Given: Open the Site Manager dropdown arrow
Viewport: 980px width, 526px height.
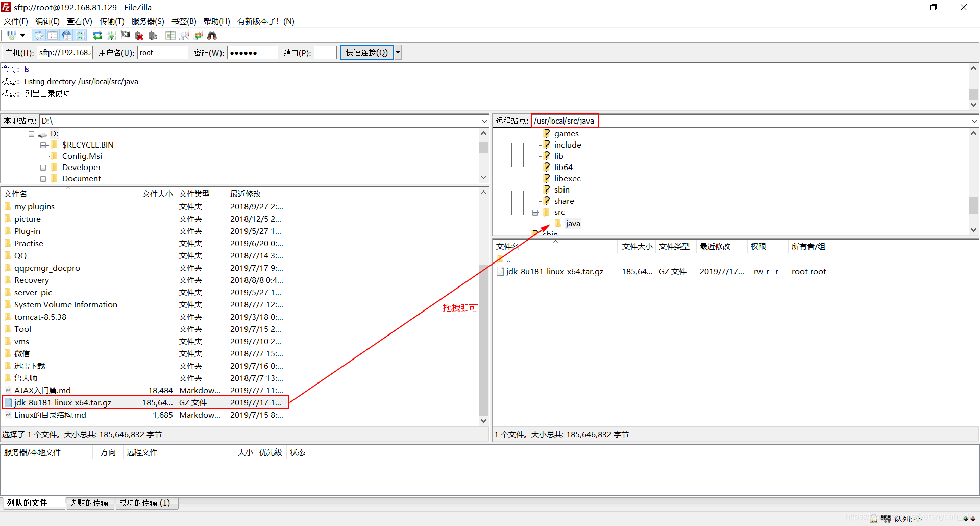Looking at the screenshot, I should [22, 35].
